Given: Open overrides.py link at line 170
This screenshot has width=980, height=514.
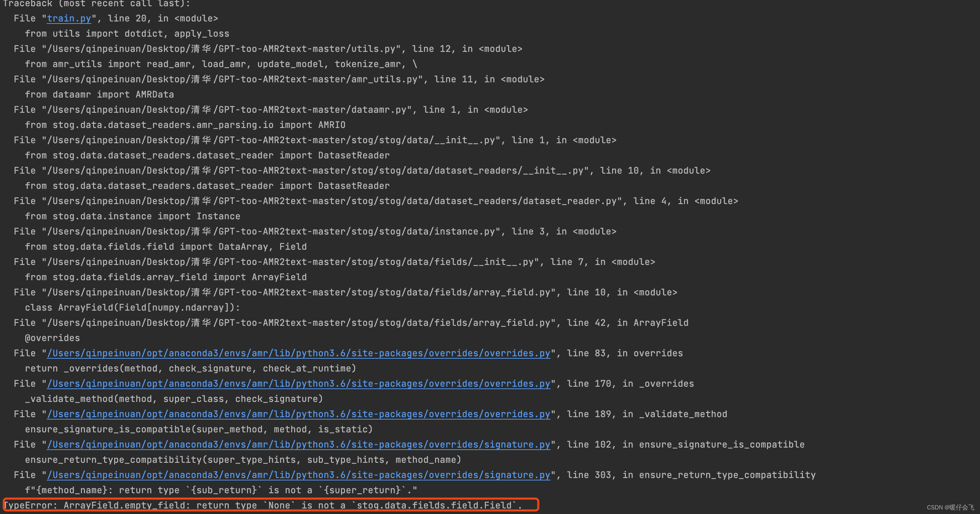Looking at the screenshot, I should pyautogui.click(x=299, y=384).
